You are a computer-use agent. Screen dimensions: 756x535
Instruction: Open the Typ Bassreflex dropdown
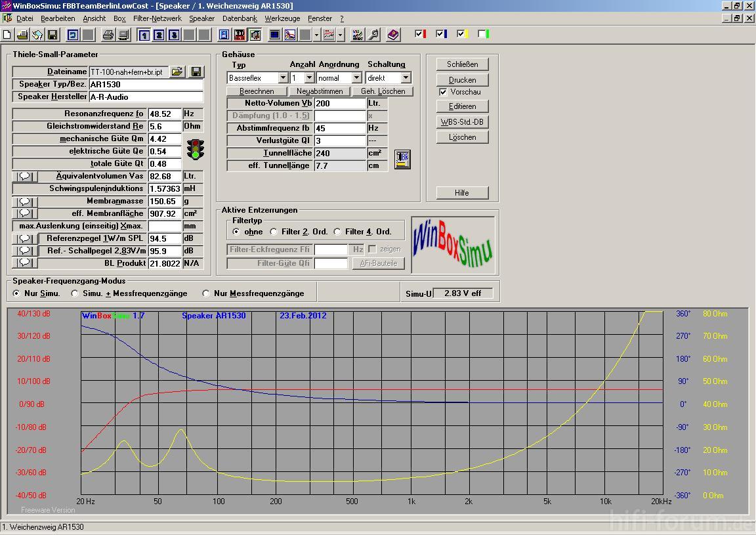[x=283, y=77]
